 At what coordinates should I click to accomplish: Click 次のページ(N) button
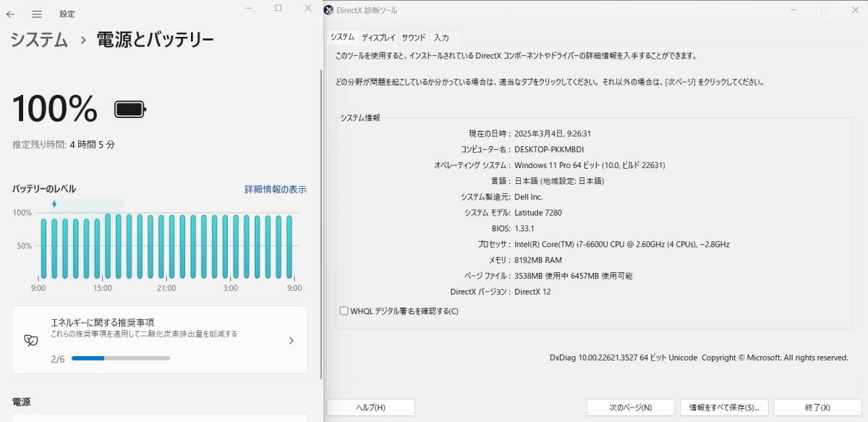tap(630, 408)
